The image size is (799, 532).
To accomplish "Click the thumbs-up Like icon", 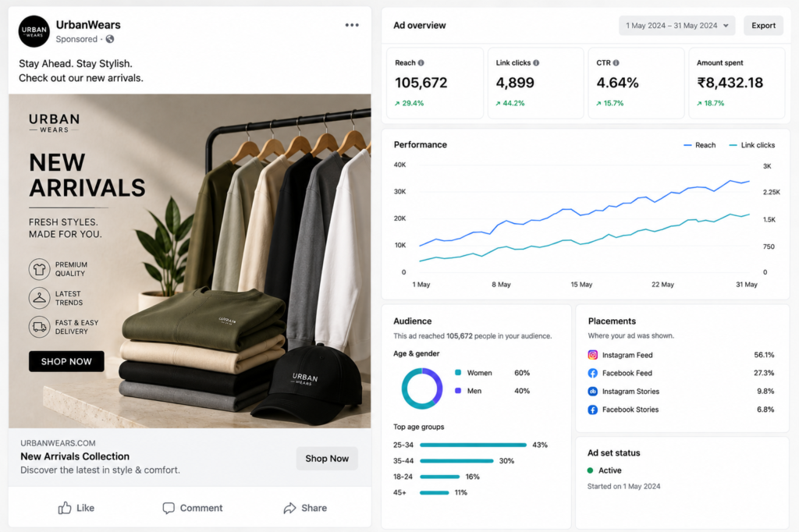I will [x=65, y=508].
